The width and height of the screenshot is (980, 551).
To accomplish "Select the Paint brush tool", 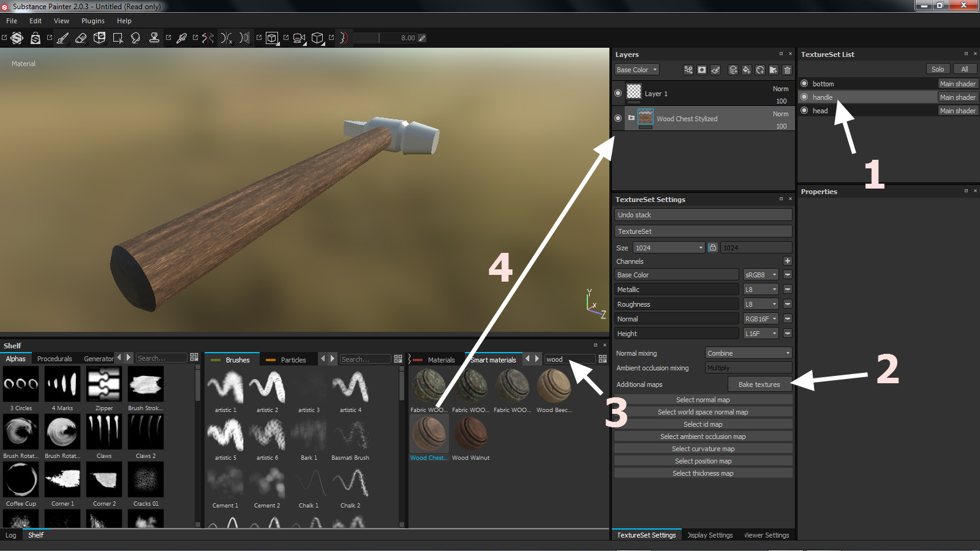I will click(62, 38).
